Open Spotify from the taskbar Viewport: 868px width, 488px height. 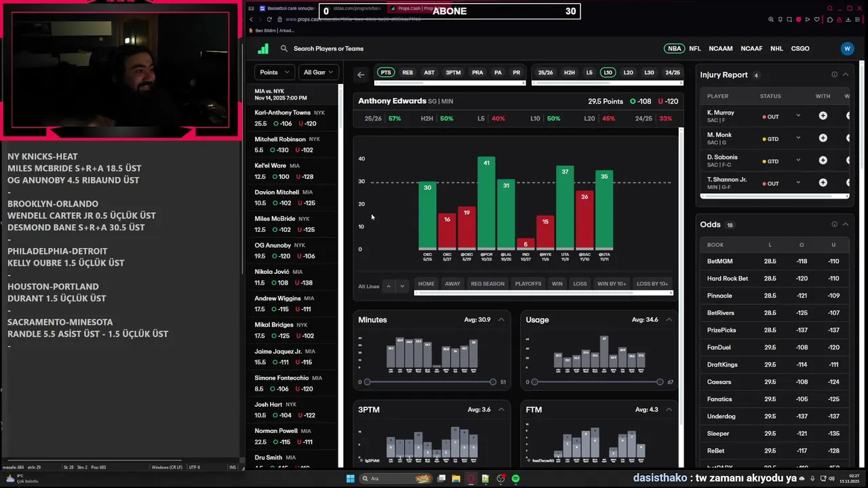click(x=515, y=479)
